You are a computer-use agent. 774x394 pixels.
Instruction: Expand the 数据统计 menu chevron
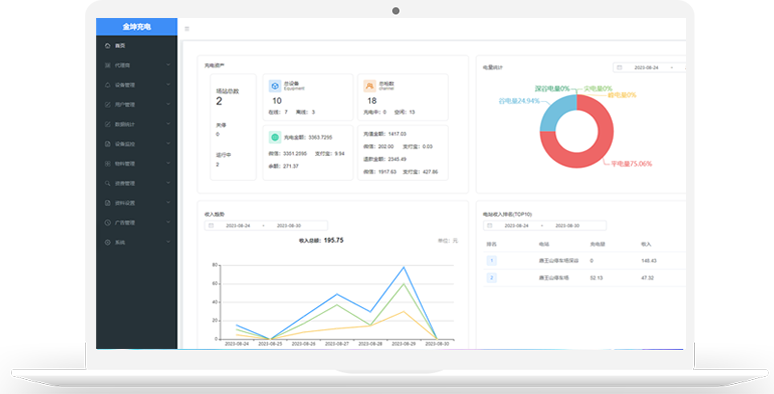168,124
